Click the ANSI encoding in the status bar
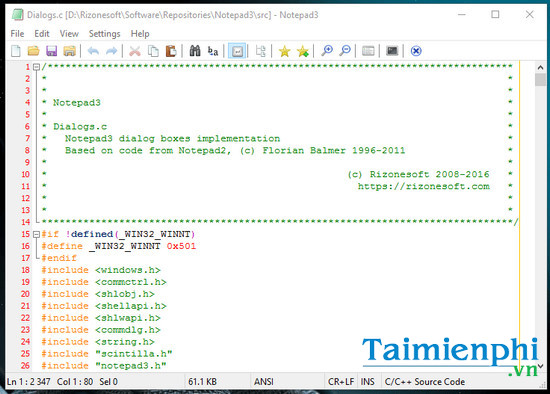The image size is (550, 394). [264, 382]
